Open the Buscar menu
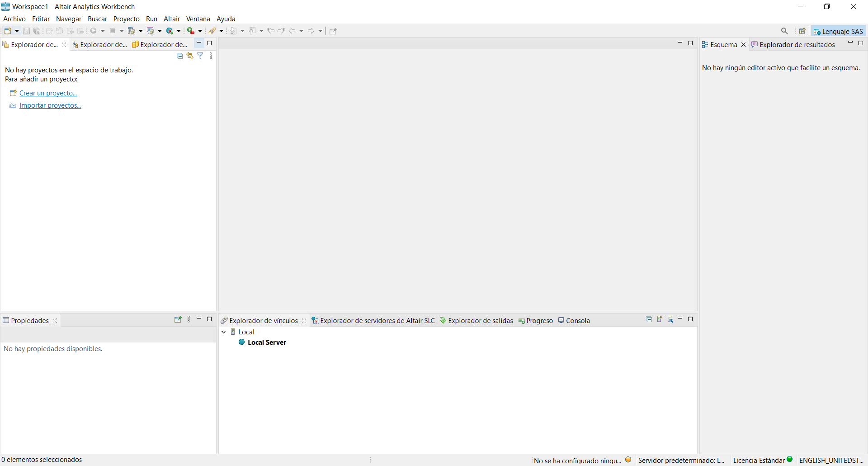868x466 pixels. (x=97, y=19)
